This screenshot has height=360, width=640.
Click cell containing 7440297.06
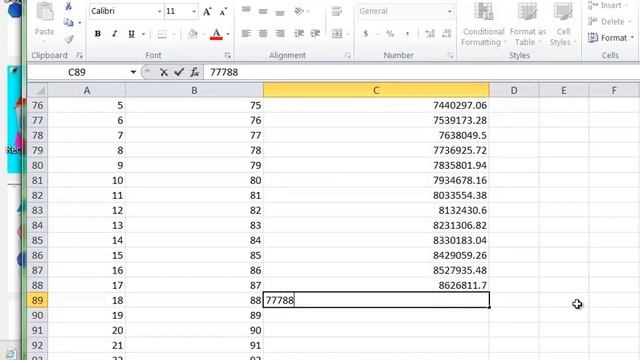376,105
